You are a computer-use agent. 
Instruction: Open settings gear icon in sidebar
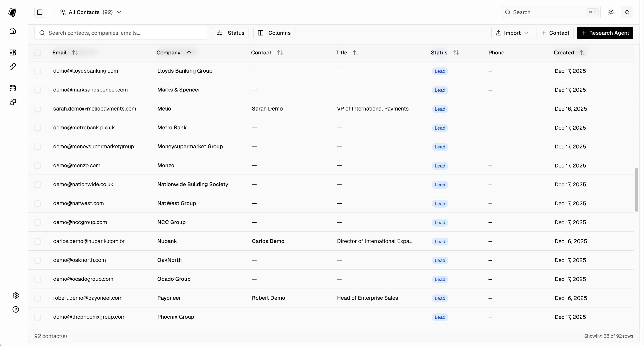pos(16,296)
